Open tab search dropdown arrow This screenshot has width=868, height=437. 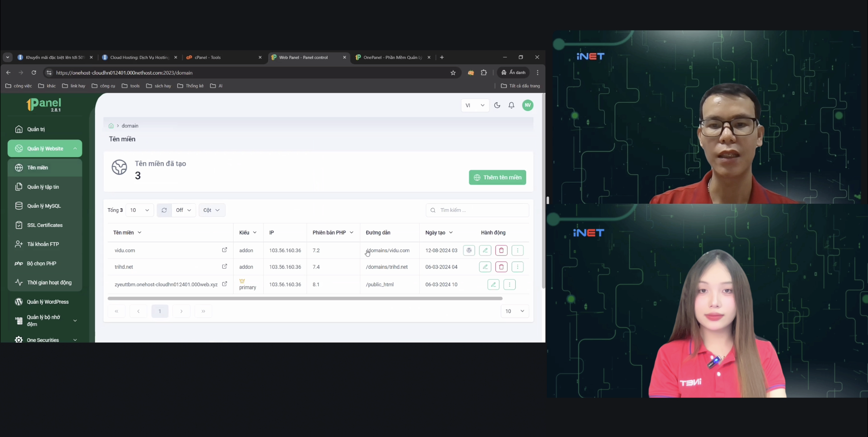8,58
